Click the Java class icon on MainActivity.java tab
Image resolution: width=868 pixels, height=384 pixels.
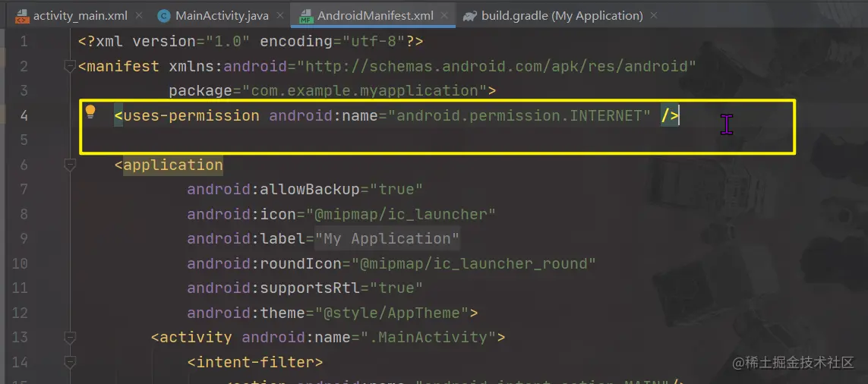[163, 16]
